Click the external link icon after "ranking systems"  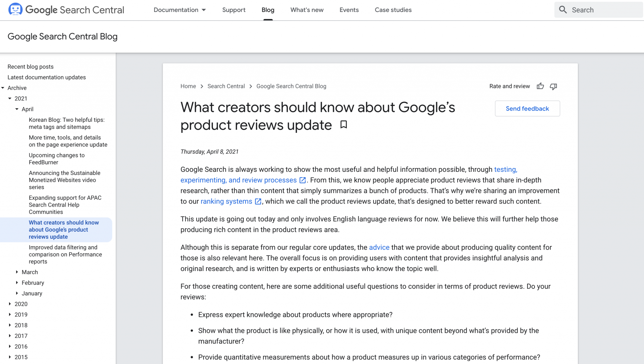point(258,201)
